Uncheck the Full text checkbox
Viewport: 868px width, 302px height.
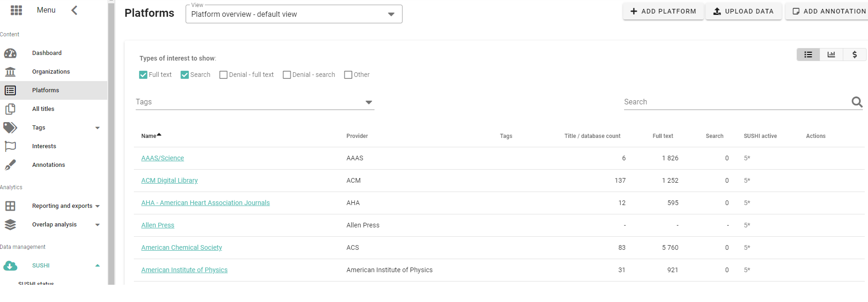click(x=143, y=75)
